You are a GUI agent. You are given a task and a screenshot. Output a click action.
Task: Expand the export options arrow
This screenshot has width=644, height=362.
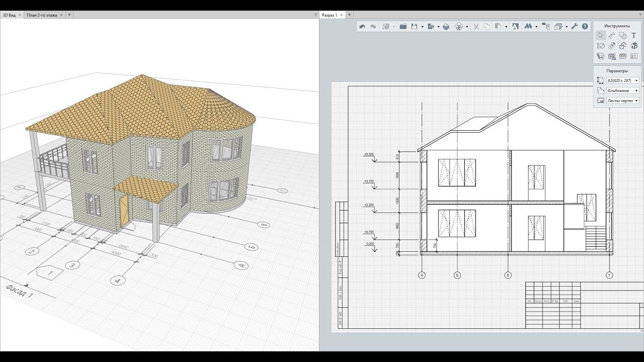coord(438,27)
